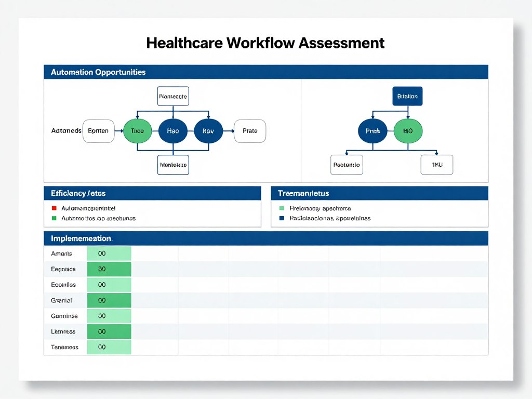
Task: Click the dark blue Radiolaocionas legend square
Action: pyautogui.click(x=282, y=218)
